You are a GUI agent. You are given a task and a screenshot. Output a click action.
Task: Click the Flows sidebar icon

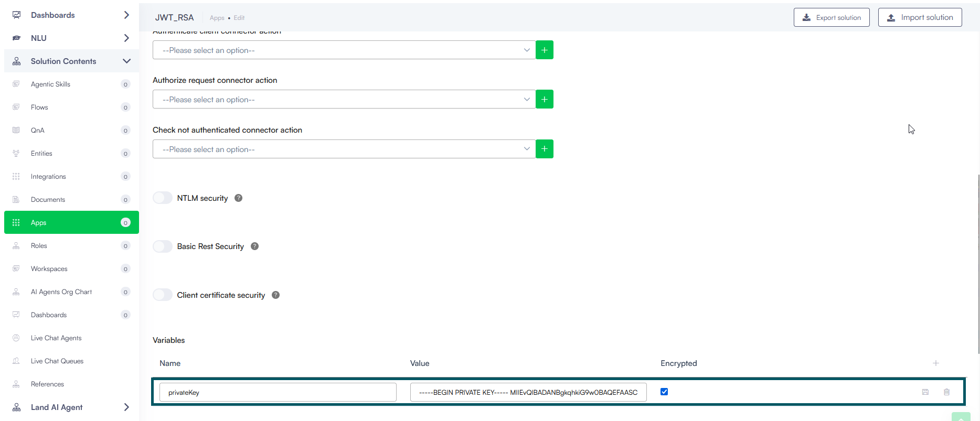[x=16, y=107]
